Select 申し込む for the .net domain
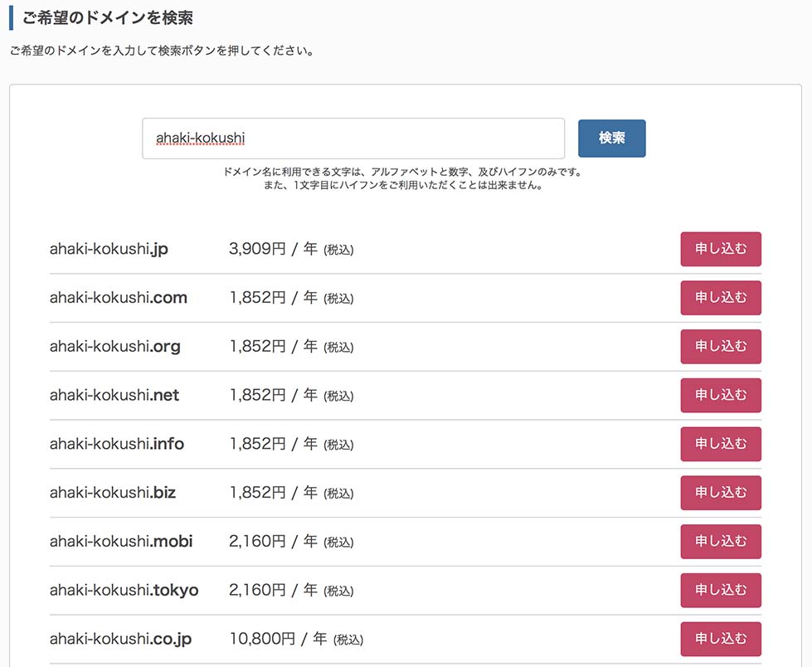The height and width of the screenshot is (667, 812). pos(720,396)
